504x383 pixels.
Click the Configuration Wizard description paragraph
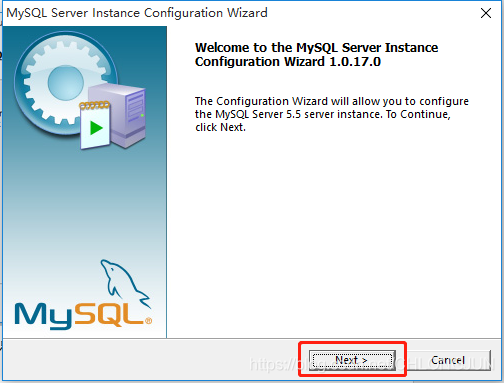[332, 114]
